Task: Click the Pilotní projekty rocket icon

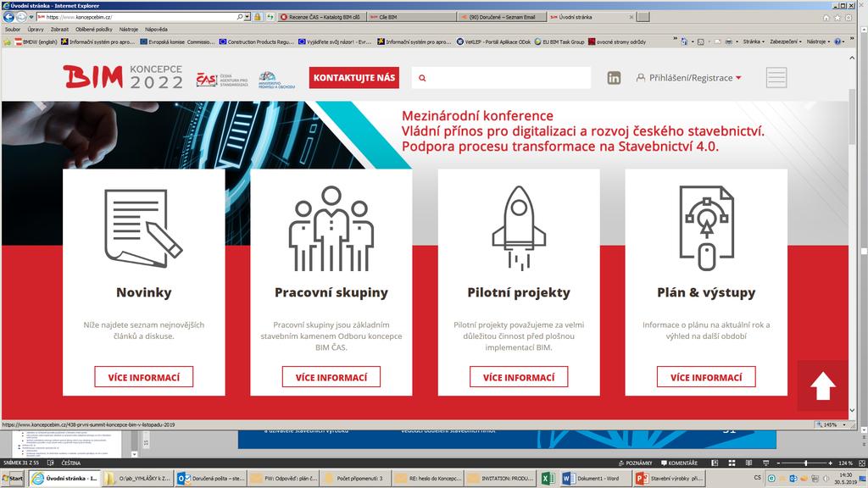Action: pyautogui.click(x=519, y=228)
